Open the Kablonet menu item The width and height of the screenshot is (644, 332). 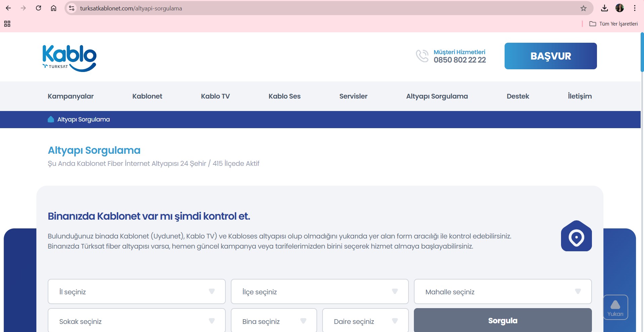(147, 96)
